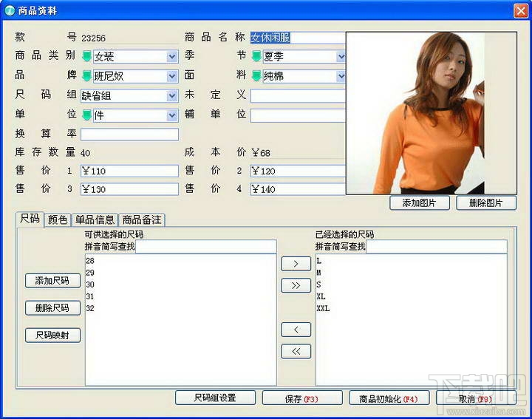Click the 添加尺码 button

[x=52, y=281]
